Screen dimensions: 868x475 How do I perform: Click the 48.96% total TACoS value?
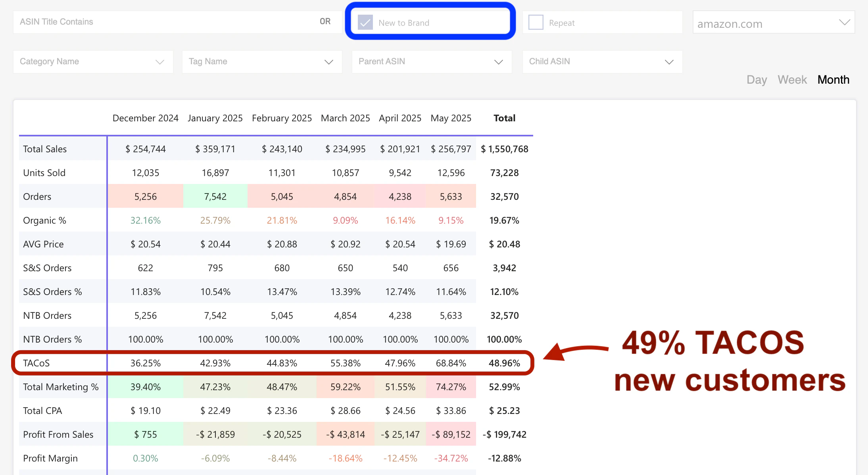[x=504, y=363]
